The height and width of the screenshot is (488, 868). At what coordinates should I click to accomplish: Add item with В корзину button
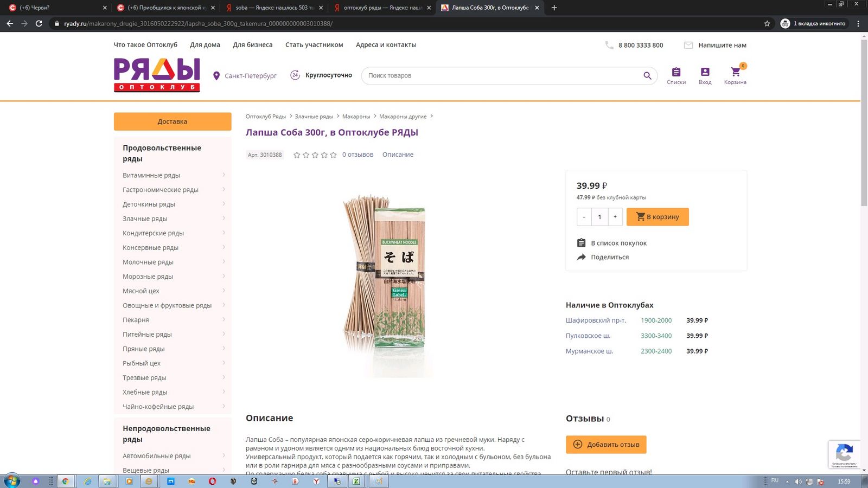(x=658, y=217)
